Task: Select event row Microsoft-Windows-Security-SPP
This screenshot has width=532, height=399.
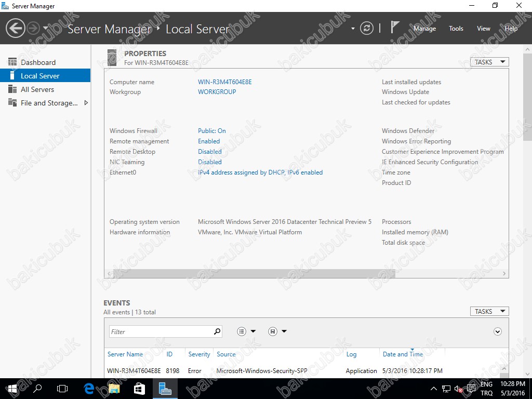Action: tap(303, 371)
